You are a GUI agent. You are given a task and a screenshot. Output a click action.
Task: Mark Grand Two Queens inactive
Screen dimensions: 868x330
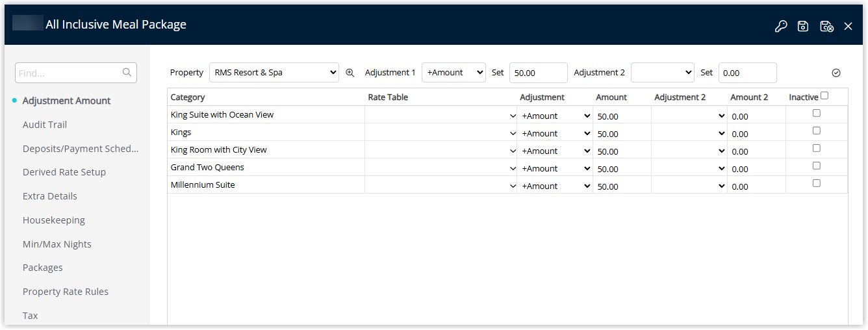817,166
